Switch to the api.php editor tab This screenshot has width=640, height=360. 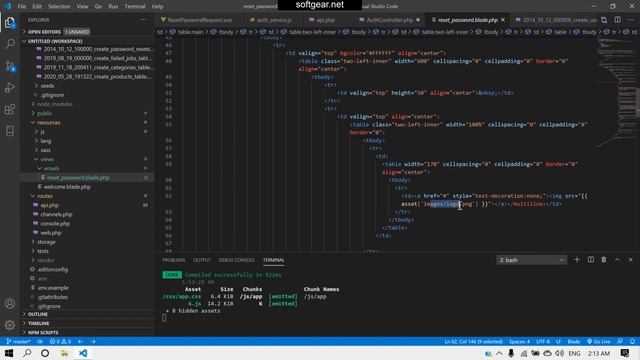click(325, 20)
